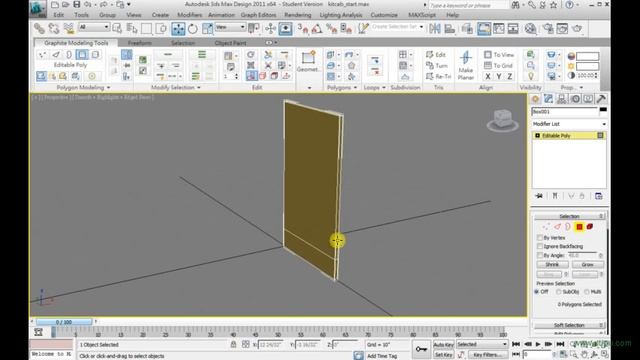Click the Select and Scale icon
The height and width of the screenshot is (360, 640).
coord(207,29)
